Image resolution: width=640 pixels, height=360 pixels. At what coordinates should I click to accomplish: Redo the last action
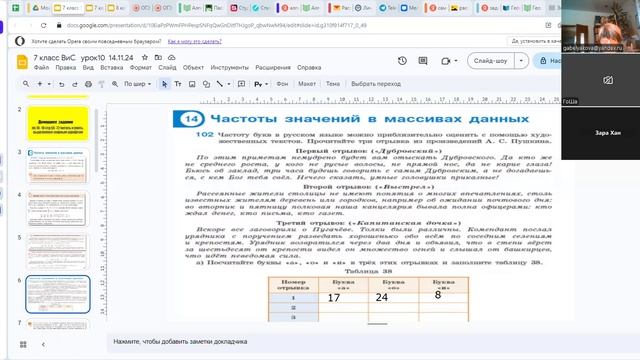[x=75, y=84]
